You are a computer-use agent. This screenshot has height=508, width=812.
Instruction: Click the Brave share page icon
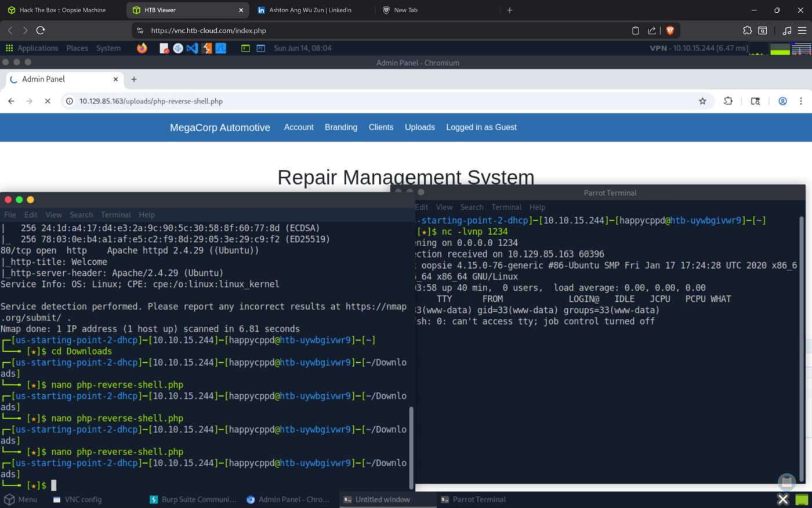point(652,30)
